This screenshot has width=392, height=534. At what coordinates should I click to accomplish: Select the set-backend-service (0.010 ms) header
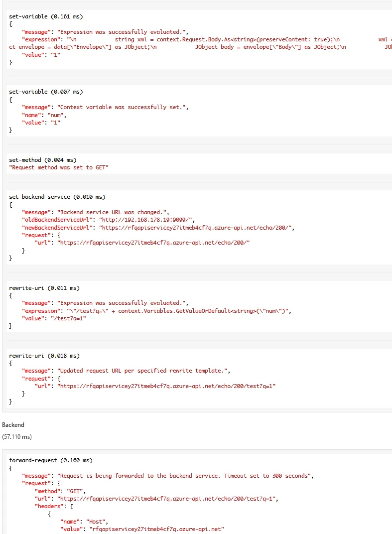click(x=57, y=197)
